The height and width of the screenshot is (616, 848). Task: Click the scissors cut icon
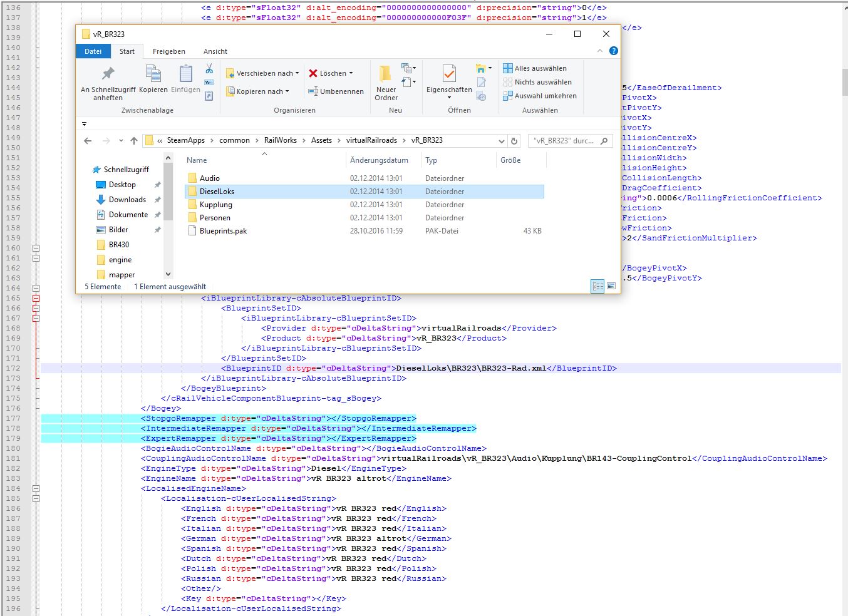click(209, 68)
